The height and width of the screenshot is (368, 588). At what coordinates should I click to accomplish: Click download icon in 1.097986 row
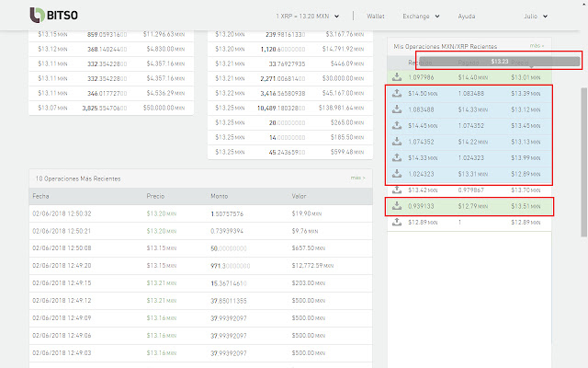click(396, 76)
